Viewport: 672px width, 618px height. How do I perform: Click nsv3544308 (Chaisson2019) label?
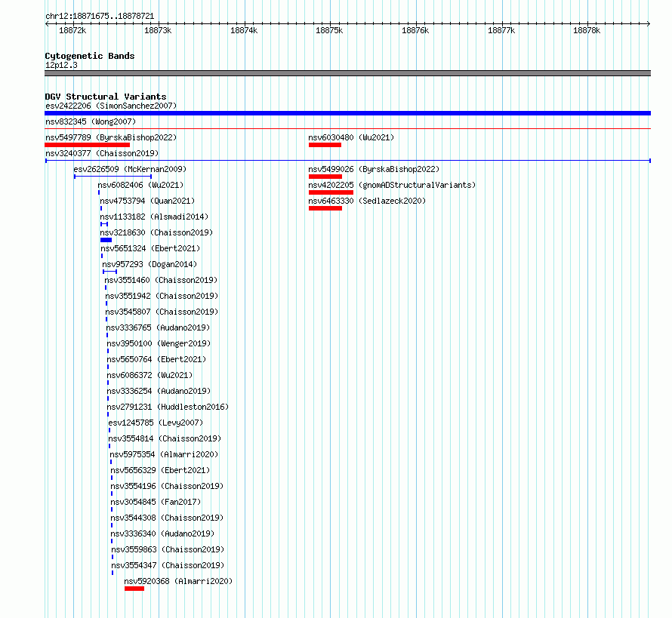tap(167, 518)
